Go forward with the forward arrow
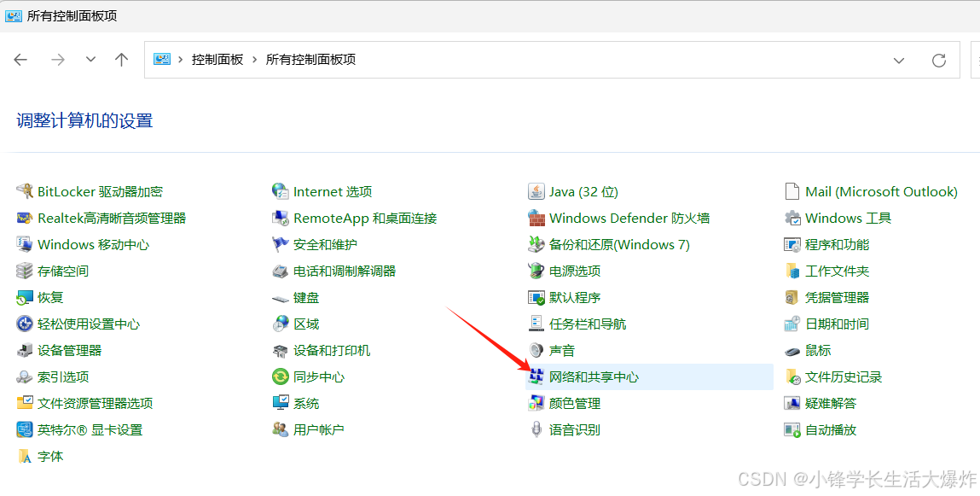 (x=58, y=60)
